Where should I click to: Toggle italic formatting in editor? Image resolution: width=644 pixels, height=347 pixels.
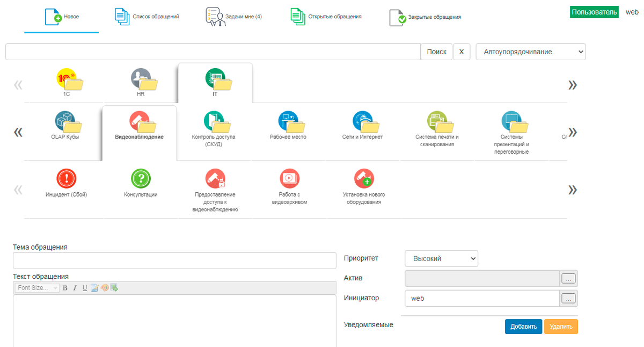pos(75,288)
